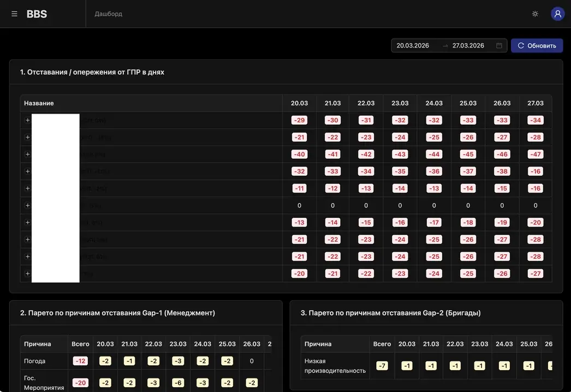This screenshot has height=392, width=571.
Task: Click the Название column header
Action: [39, 103]
